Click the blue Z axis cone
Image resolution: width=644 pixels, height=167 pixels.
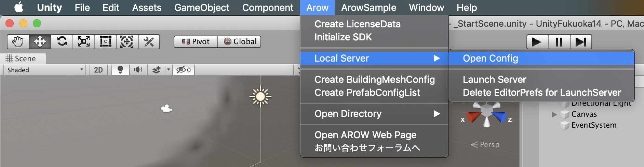[x=499, y=117]
